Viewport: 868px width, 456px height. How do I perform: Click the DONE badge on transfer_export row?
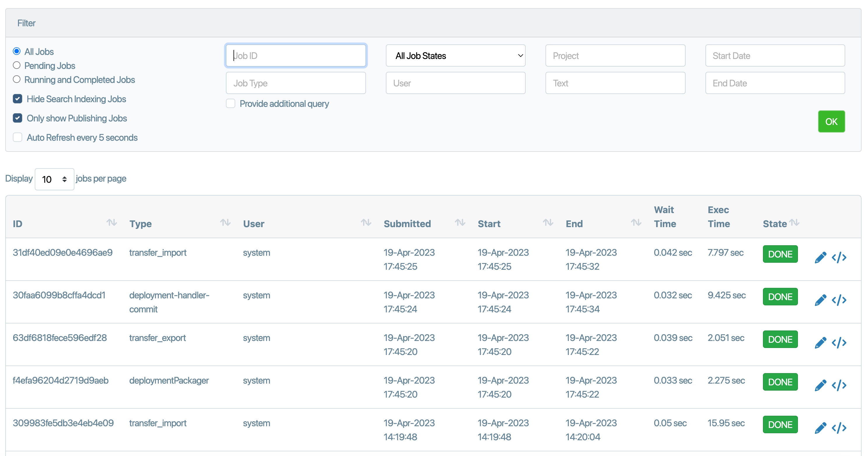pyautogui.click(x=780, y=340)
